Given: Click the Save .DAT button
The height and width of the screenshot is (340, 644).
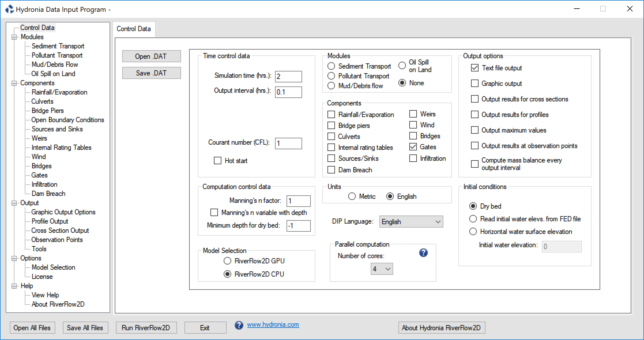Looking at the screenshot, I should [x=152, y=73].
